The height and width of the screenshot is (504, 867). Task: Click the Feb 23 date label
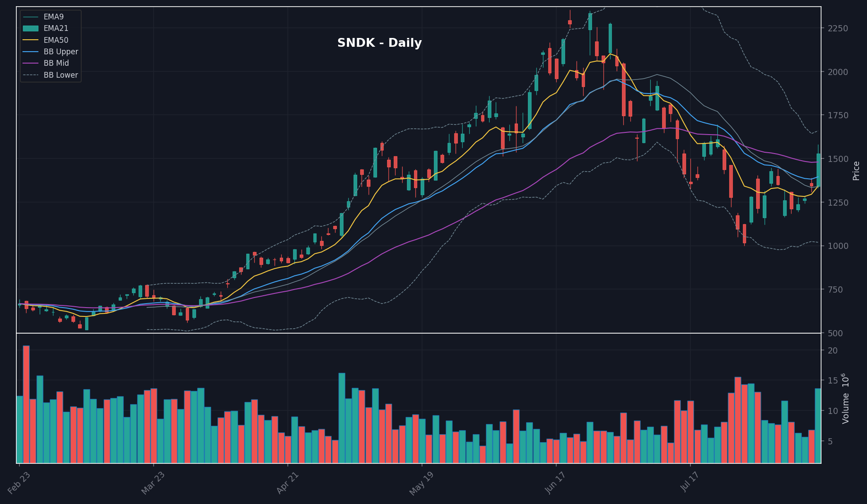[19, 483]
